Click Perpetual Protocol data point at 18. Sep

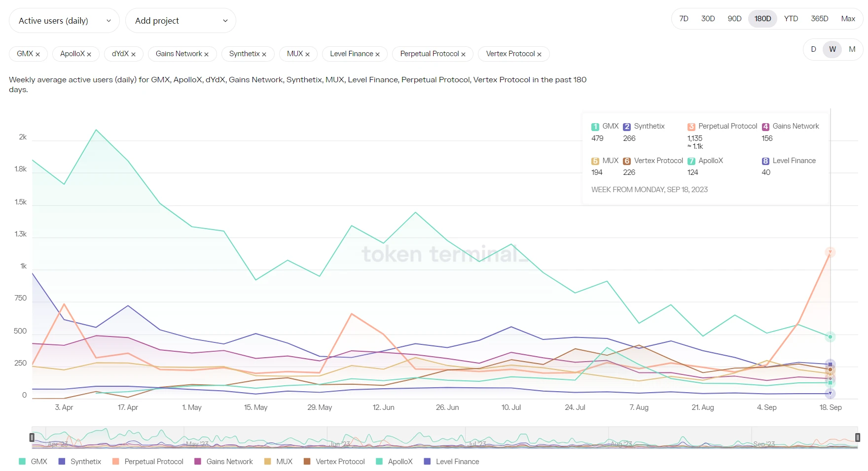[x=830, y=252]
